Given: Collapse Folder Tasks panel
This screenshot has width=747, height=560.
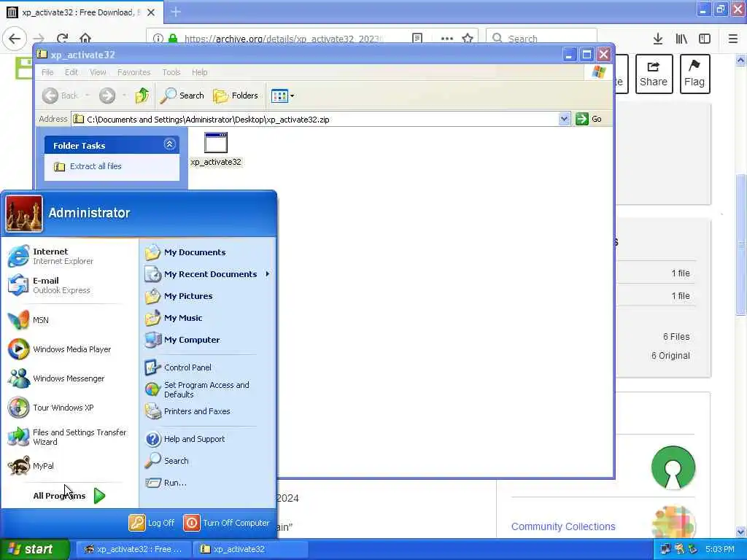Looking at the screenshot, I should tap(169, 144).
